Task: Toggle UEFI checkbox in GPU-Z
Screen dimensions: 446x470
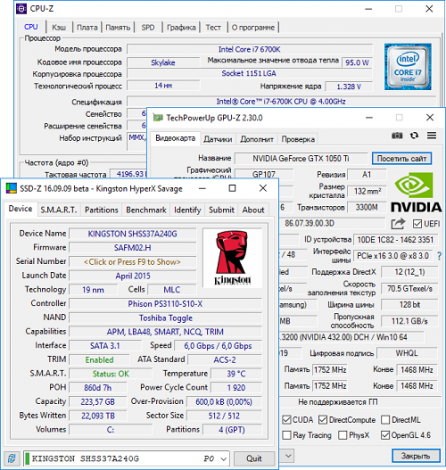Action: point(417,224)
